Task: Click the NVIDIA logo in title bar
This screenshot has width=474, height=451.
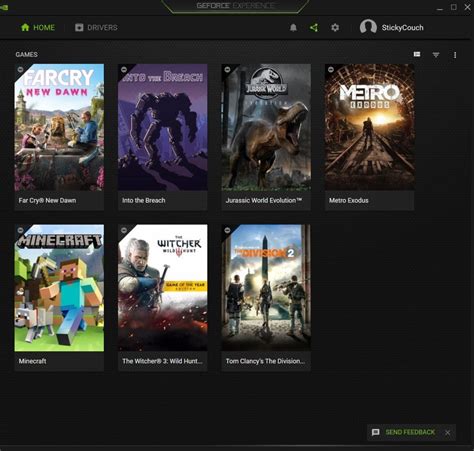Action: pos(4,7)
